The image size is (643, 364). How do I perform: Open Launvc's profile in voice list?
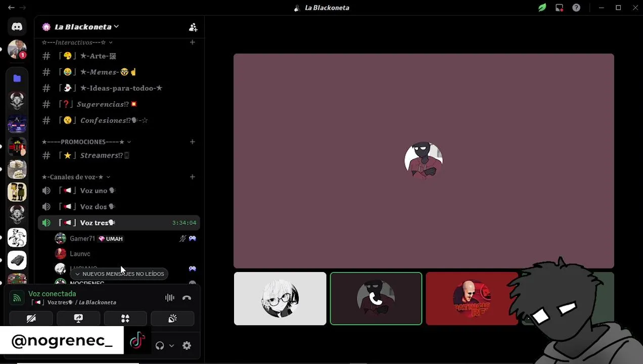point(125,254)
